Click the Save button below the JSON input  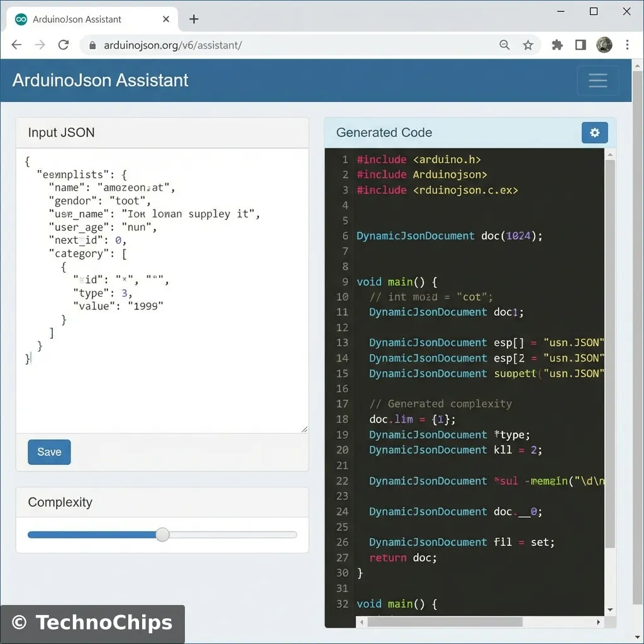click(48, 452)
